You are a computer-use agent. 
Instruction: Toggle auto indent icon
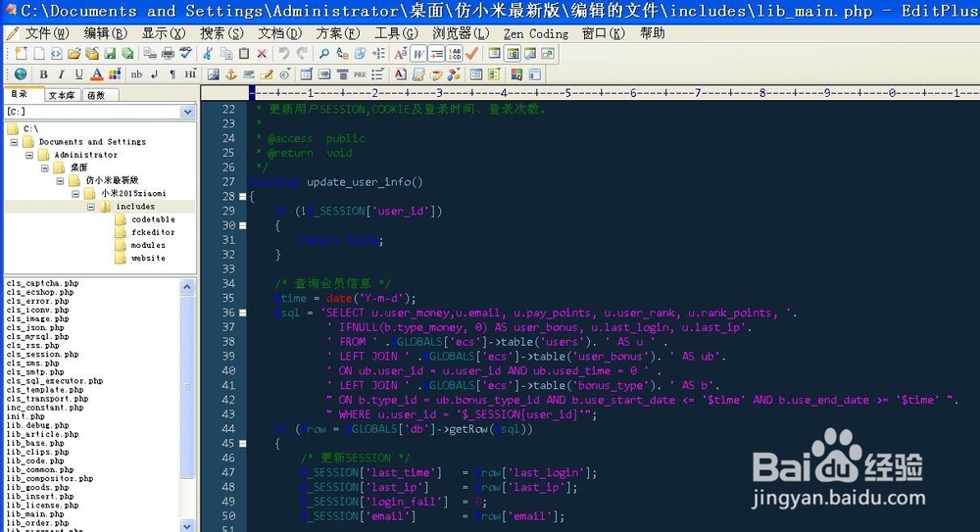(x=436, y=54)
